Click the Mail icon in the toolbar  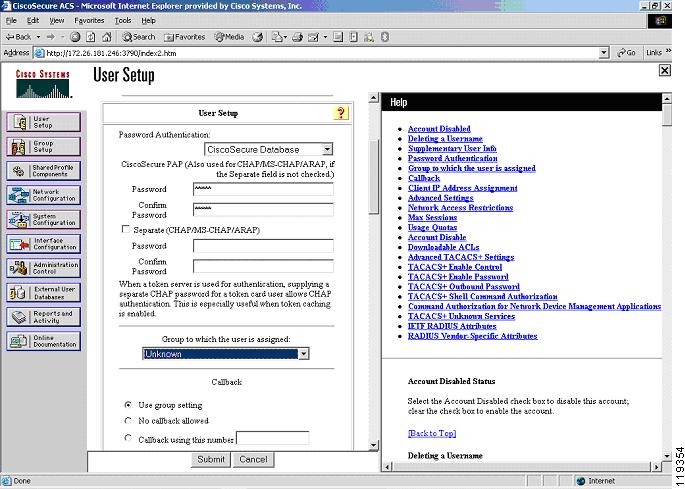coord(277,37)
